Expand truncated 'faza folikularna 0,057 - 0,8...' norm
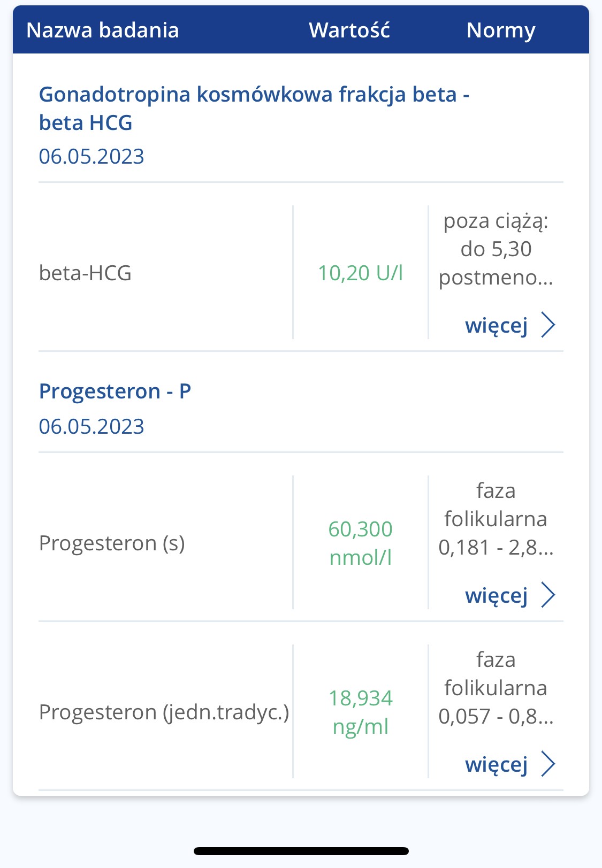This screenshot has height=868, width=602. tap(496, 688)
